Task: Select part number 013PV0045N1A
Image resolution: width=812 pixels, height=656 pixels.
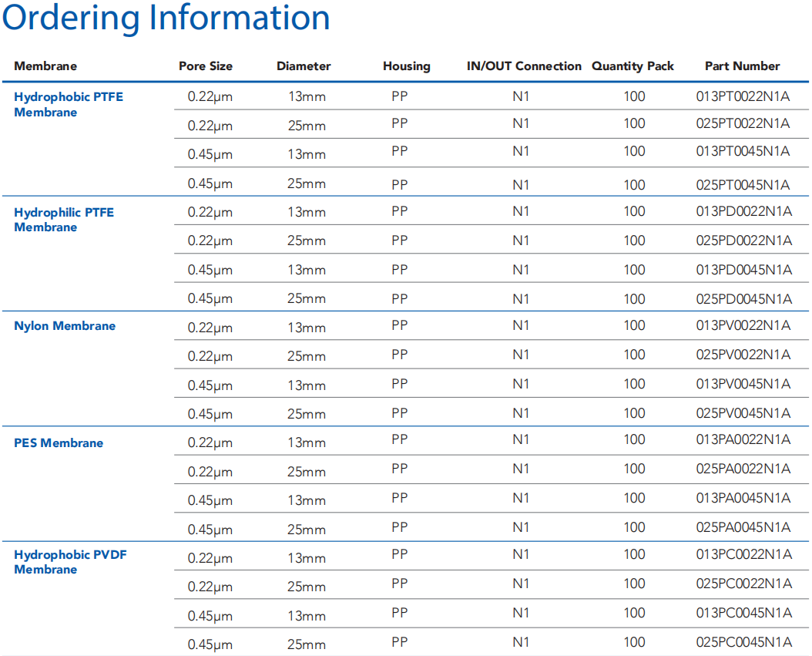Action: coord(743,384)
